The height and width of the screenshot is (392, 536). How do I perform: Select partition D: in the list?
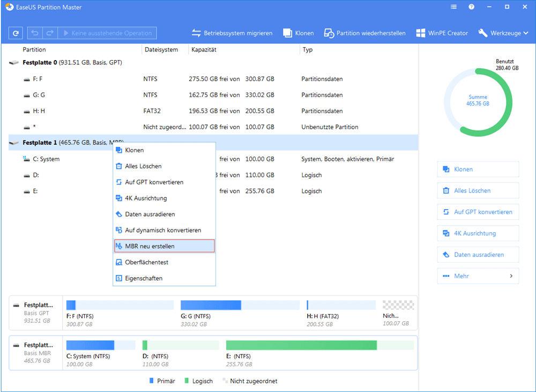point(213,175)
